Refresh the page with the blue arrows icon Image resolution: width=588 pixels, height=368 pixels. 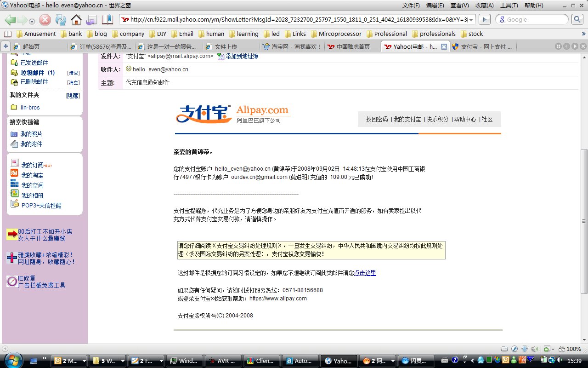click(61, 20)
